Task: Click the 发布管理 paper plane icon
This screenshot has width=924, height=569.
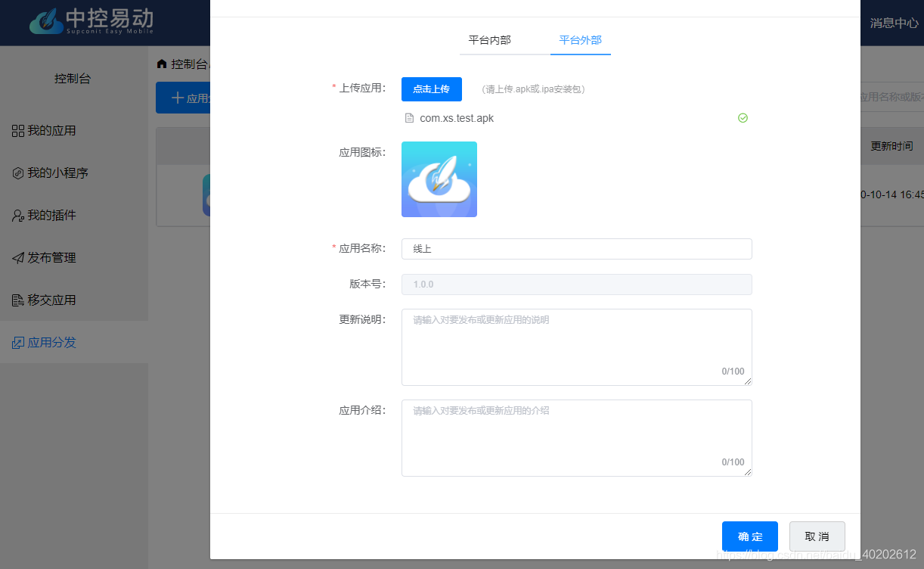Action: coord(18,258)
